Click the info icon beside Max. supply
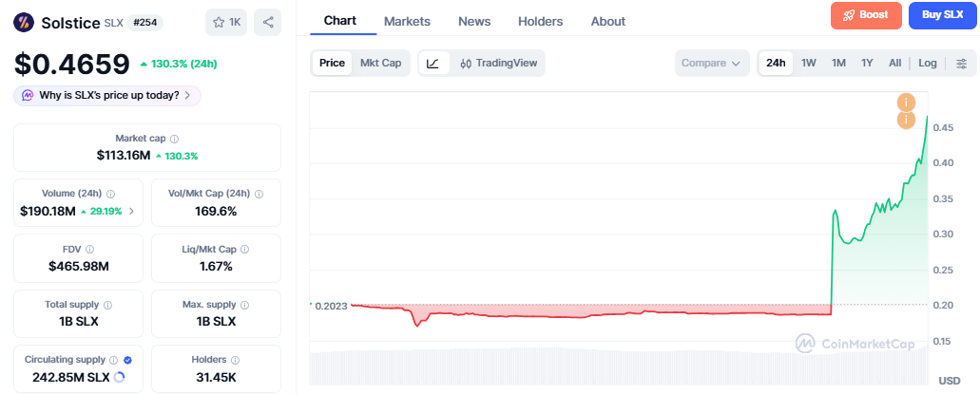This screenshot has width=980, height=394. (x=244, y=305)
